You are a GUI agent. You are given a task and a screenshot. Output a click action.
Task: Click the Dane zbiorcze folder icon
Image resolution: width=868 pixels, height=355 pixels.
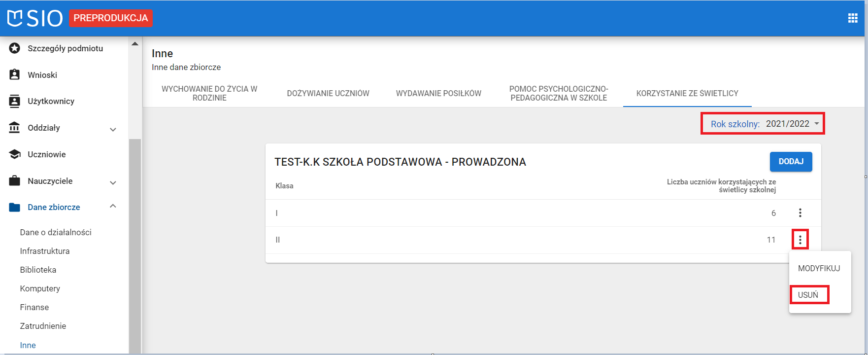tap(15, 208)
